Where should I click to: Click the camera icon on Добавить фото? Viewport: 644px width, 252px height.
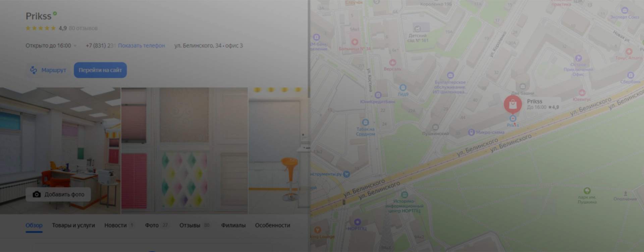click(37, 195)
